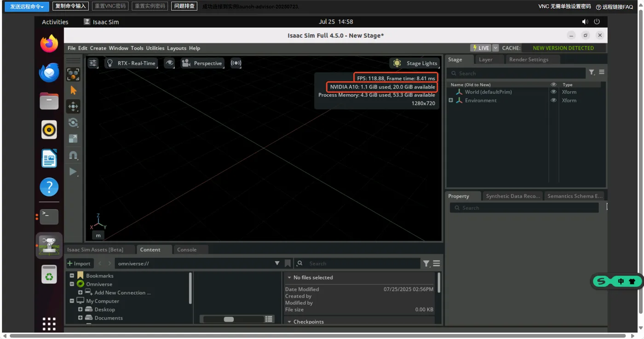Viewport: 644px width, 339px height.
Task: Click the viewport streaming waves icon
Action: (x=236, y=63)
